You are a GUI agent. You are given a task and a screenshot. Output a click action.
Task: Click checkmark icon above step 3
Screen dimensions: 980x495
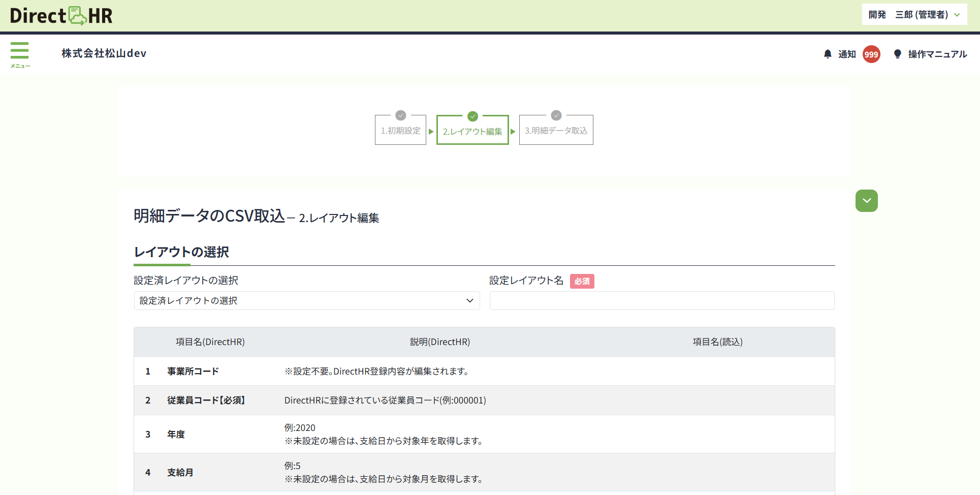556,115
